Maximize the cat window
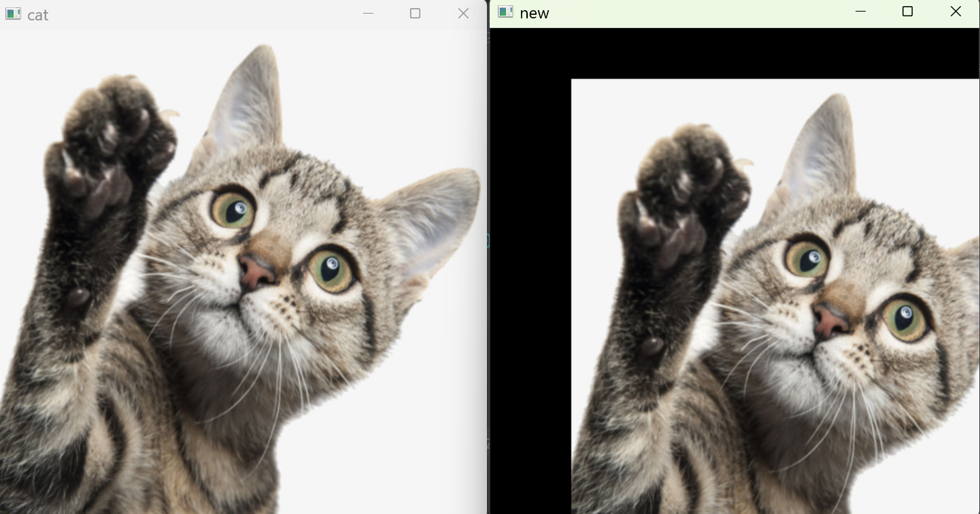Viewport: 980px width, 514px height. point(415,14)
